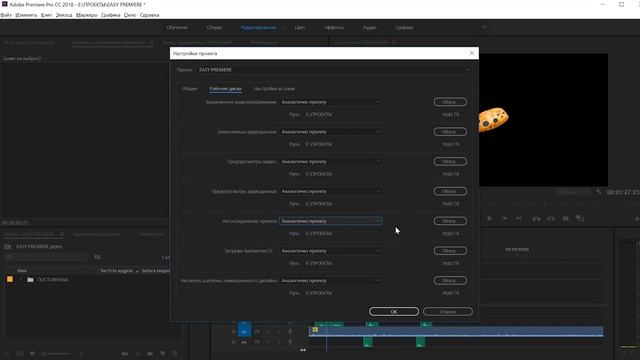The image size is (640, 360).
Task: Solo audio track A1
Action: [279, 331]
